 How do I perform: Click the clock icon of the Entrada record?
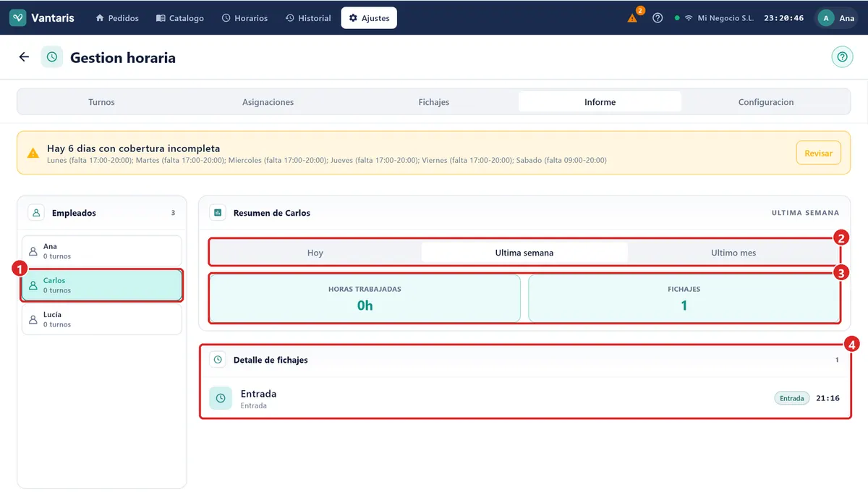[221, 398]
